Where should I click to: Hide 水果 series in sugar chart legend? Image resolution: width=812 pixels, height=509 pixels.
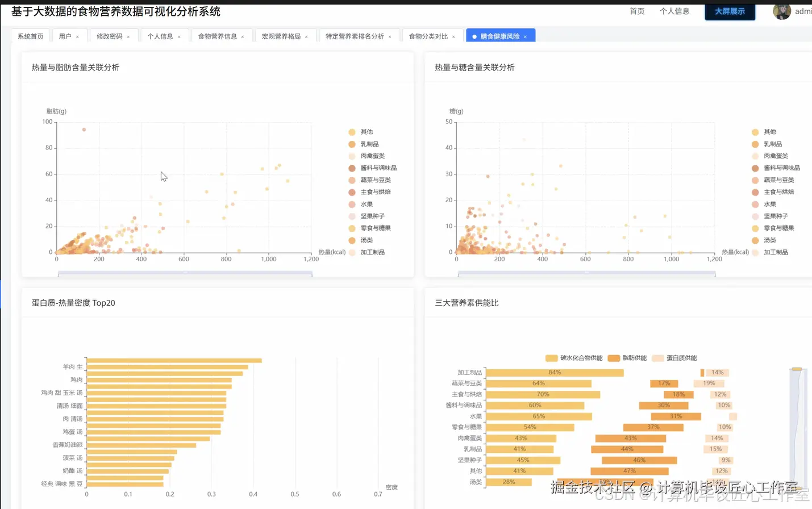[x=764, y=205]
